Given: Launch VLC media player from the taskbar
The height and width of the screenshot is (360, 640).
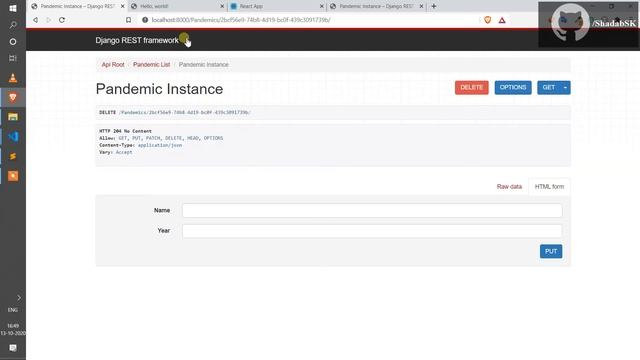Looking at the screenshot, I should [13, 78].
